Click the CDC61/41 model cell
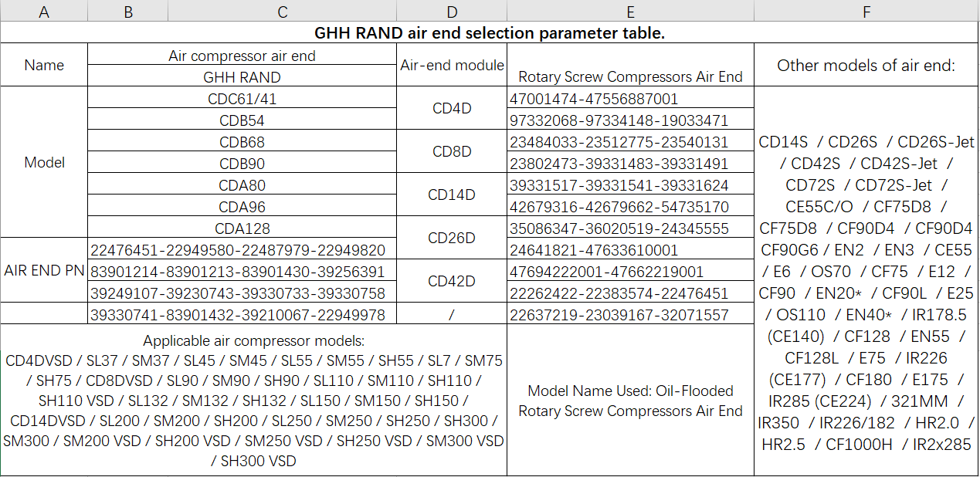Screen dimensions: 980x477 pyautogui.click(x=242, y=99)
